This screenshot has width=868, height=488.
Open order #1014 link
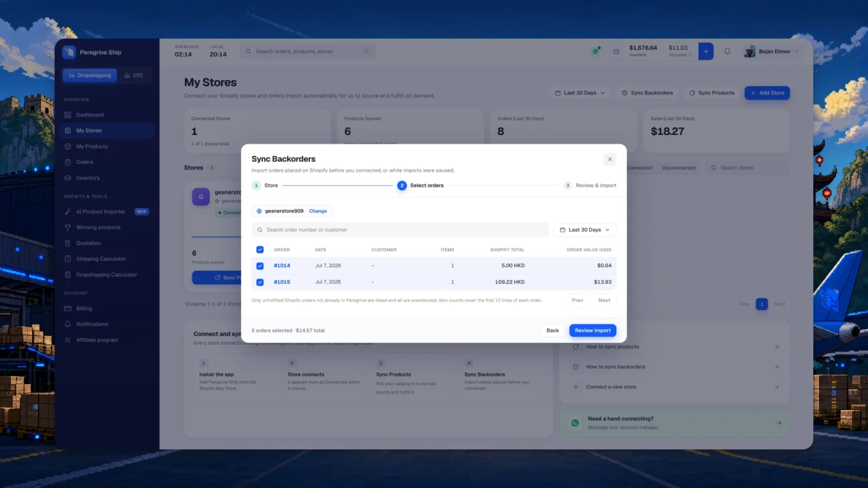(282, 266)
